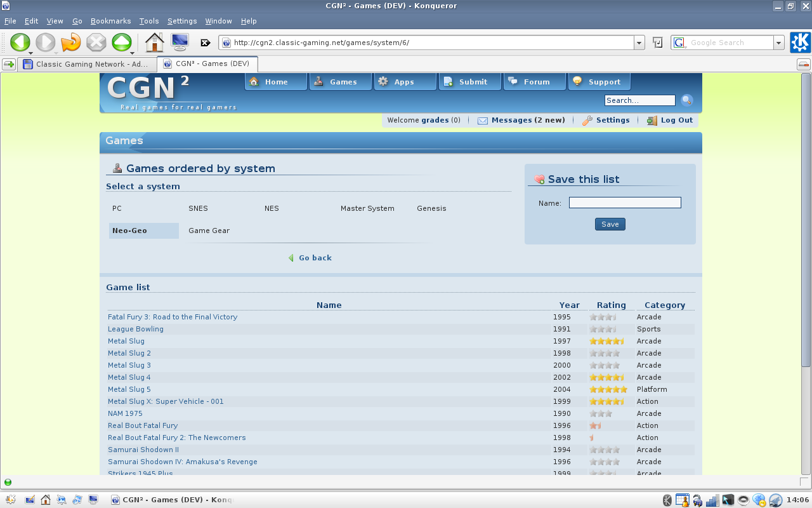This screenshot has width=812, height=508.
Task: Click Log Out
Action: 670,120
